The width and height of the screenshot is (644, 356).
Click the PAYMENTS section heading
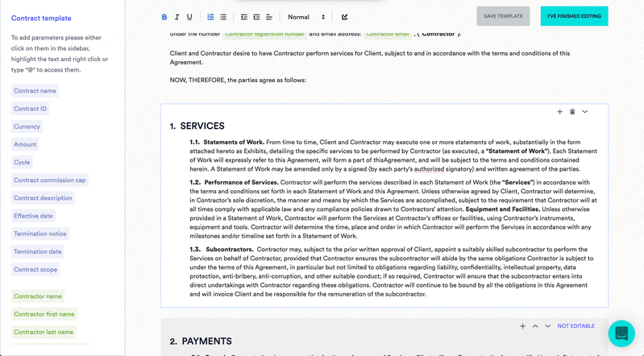coord(206,342)
